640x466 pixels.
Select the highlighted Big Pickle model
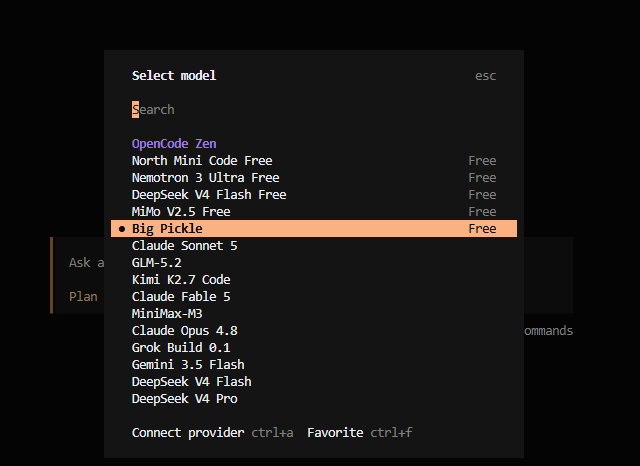(313, 229)
